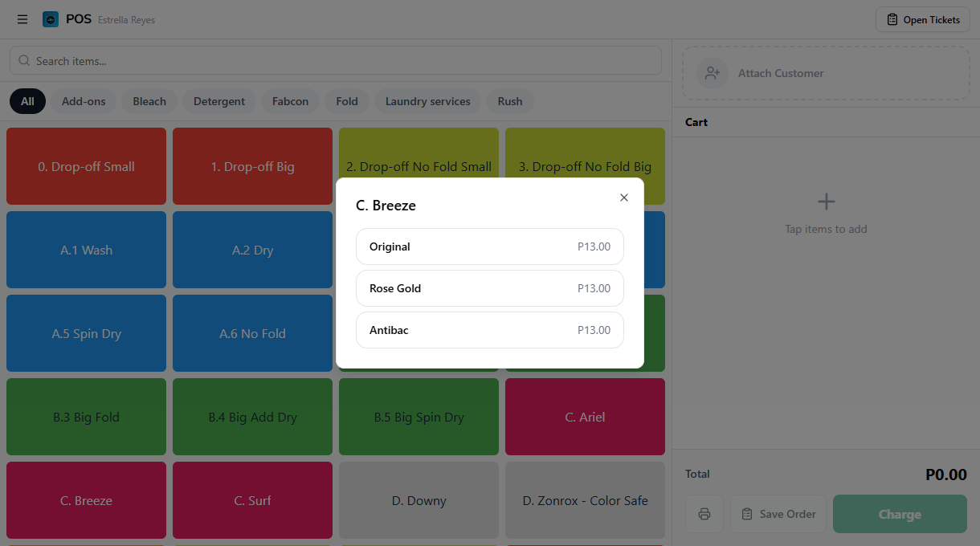The height and width of the screenshot is (546, 980).
Task: Click the Attach Customer box
Action: [826, 73]
